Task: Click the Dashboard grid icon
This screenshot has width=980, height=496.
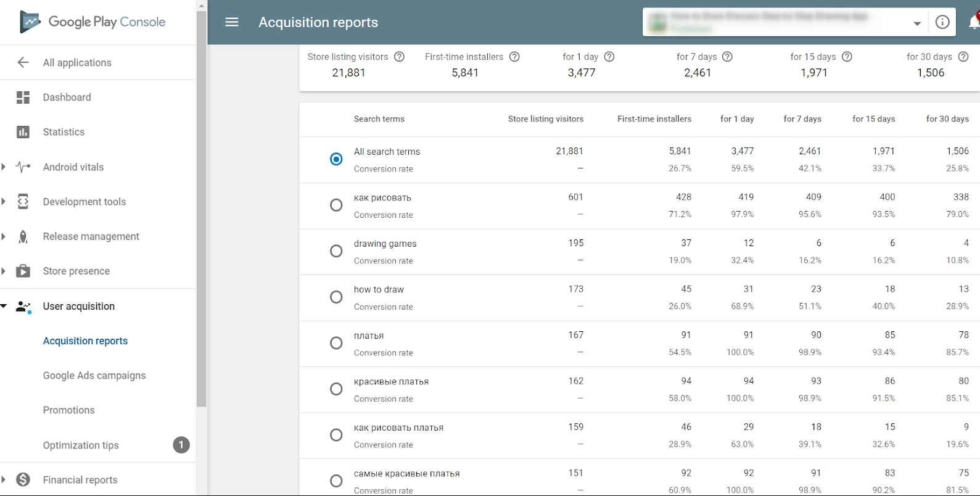Action: tap(23, 97)
